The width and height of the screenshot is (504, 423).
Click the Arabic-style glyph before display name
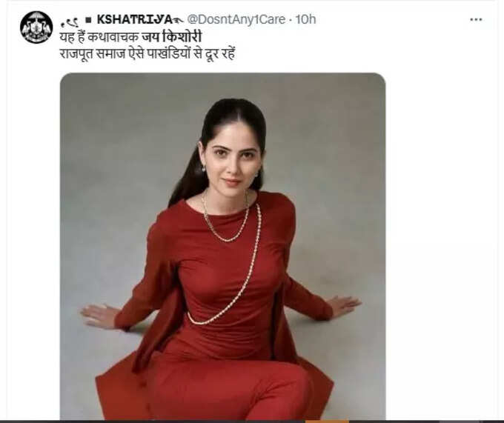[x=70, y=22]
